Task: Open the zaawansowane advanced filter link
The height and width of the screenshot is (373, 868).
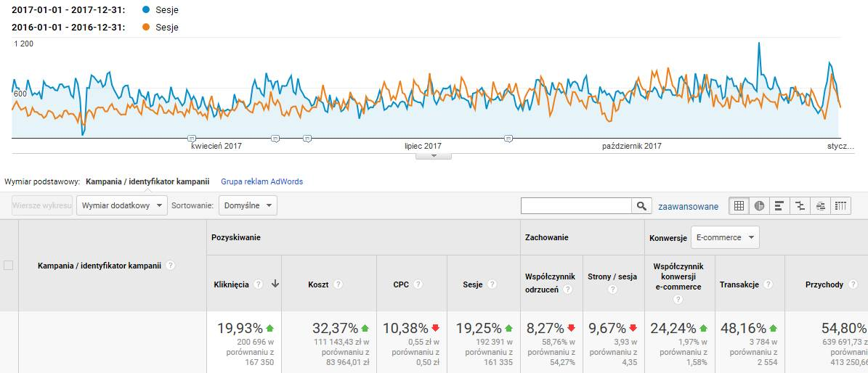Action: (688, 207)
